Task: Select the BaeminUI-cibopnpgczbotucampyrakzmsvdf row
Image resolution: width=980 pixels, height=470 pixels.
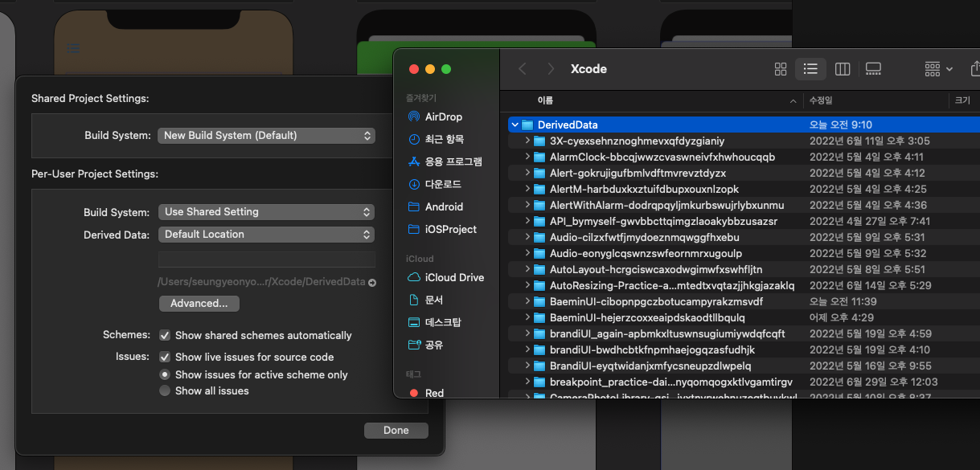Action: pos(744,302)
